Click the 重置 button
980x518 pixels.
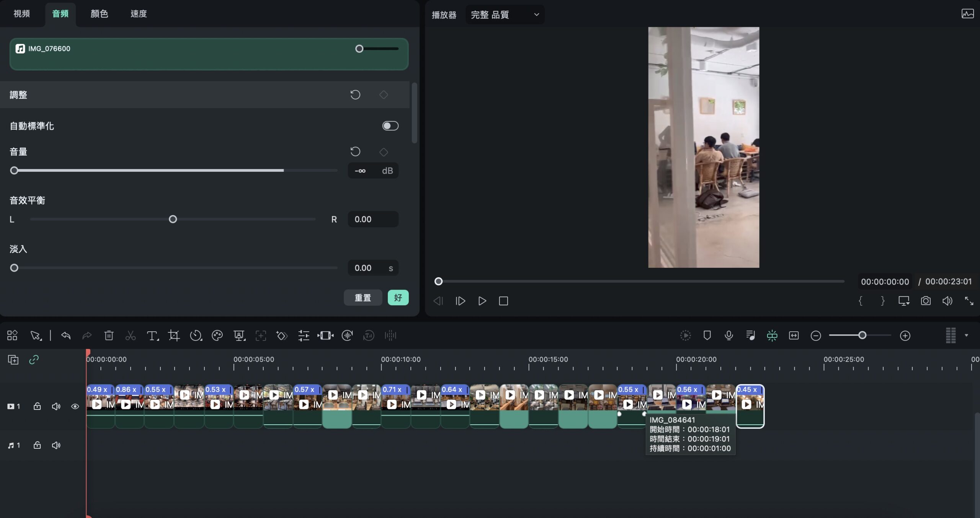point(363,298)
